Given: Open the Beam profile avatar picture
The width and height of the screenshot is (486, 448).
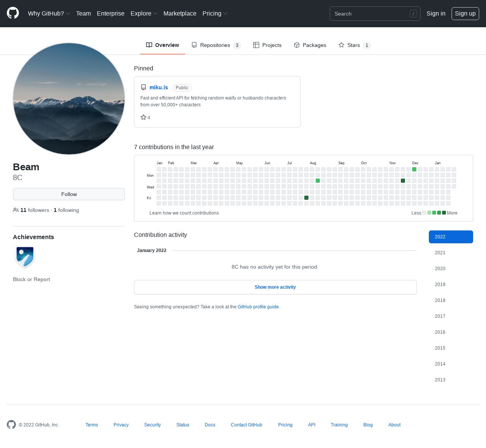Looking at the screenshot, I should point(69,99).
